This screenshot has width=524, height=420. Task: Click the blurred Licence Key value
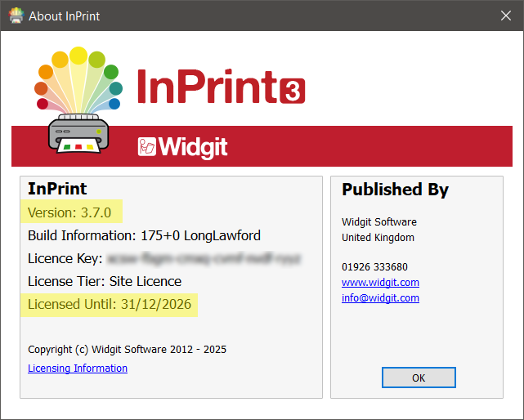204,258
